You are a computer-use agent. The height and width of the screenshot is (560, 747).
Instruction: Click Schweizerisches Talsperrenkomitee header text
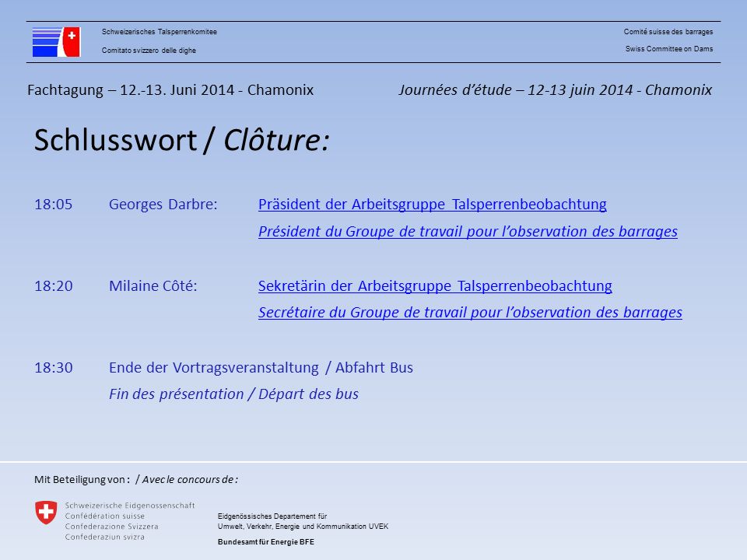[x=159, y=32]
